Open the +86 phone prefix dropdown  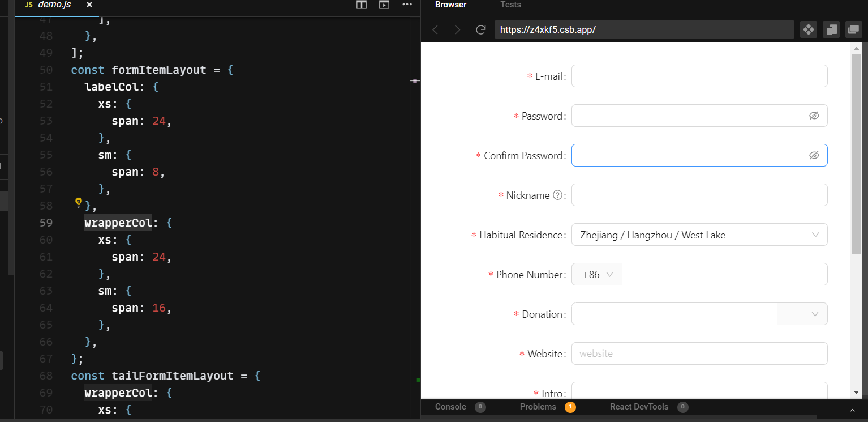point(597,274)
